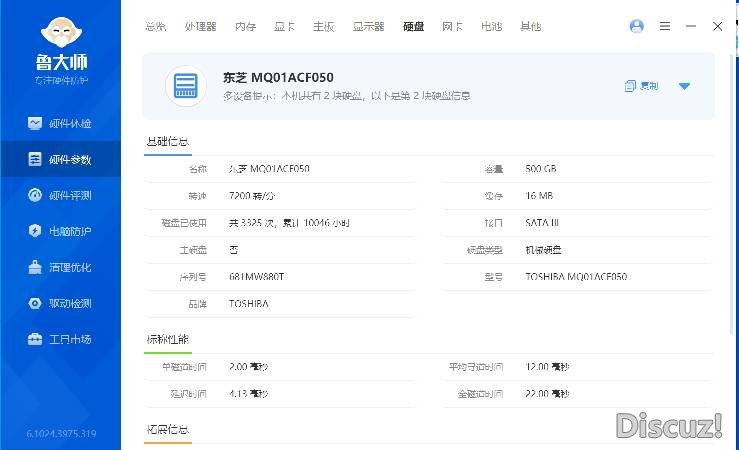
Task: Switch to the 显卡 tab
Action: (284, 26)
